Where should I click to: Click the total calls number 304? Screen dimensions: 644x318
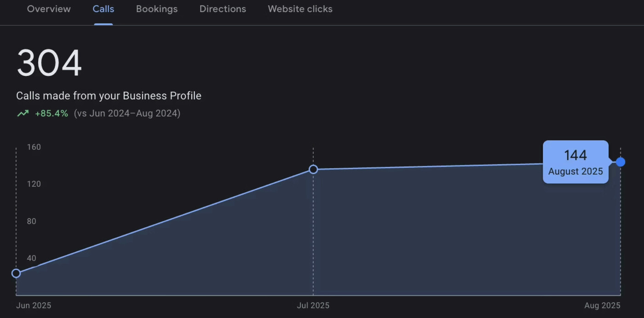(49, 63)
